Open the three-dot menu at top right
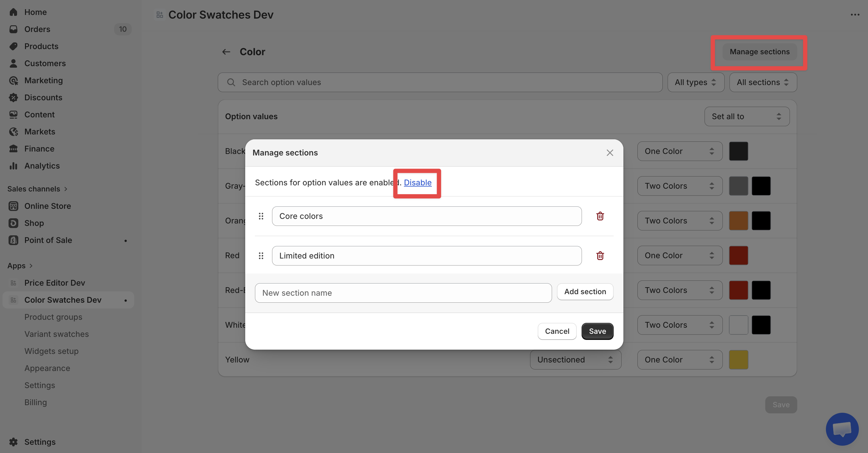The width and height of the screenshot is (868, 453). [855, 15]
